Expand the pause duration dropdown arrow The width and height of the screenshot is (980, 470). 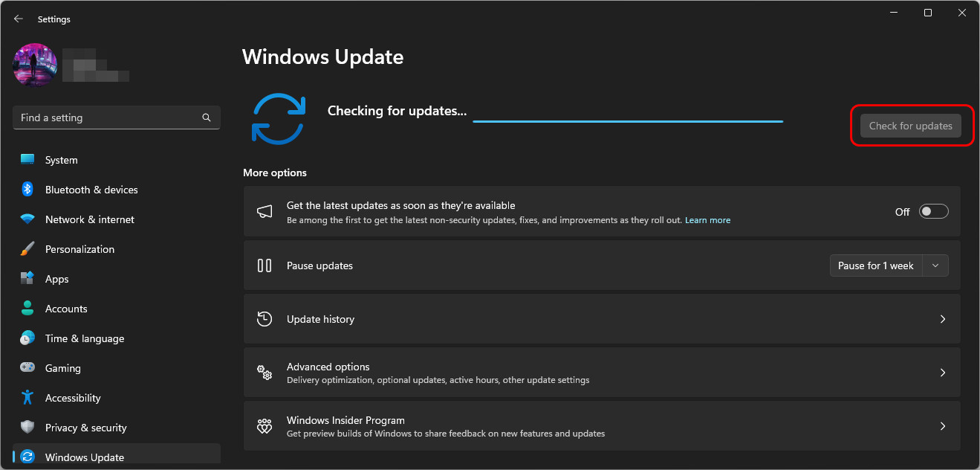[x=935, y=265]
